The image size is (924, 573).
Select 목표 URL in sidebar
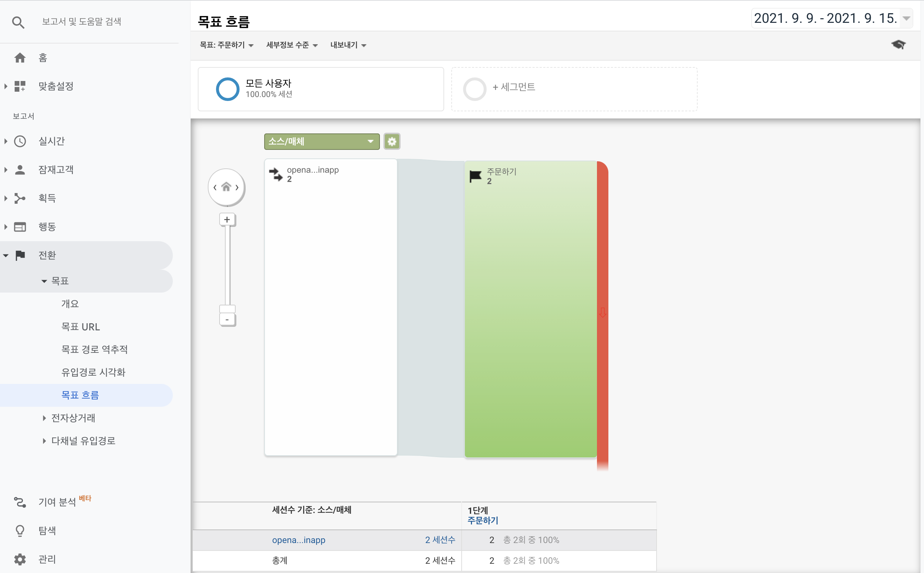pyautogui.click(x=80, y=327)
